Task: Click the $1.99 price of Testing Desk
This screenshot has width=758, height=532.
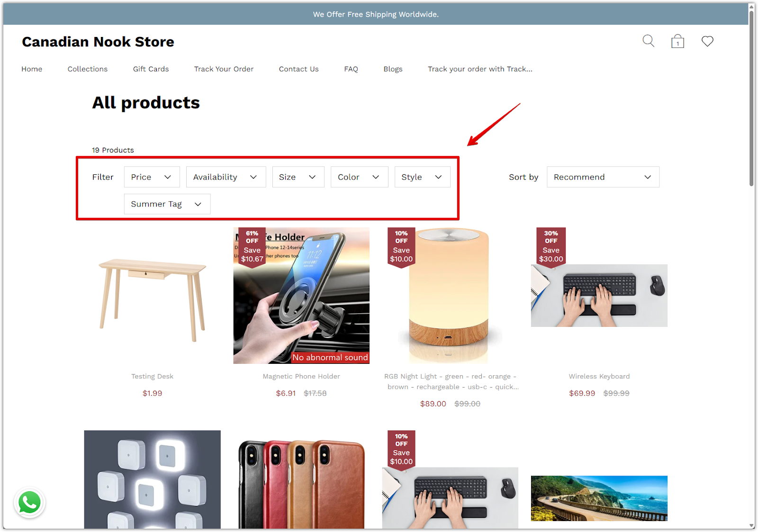Action: 152,393
